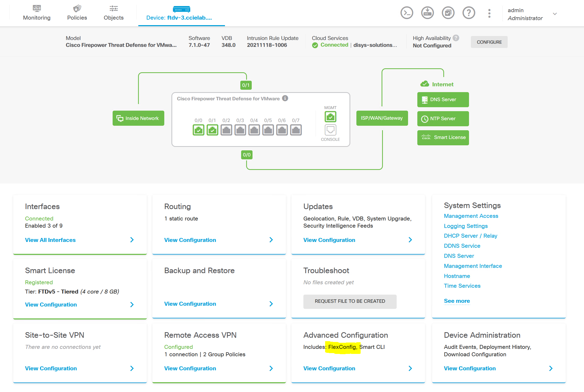Open the task list icon
584x392 pixels.
click(448, 12)
